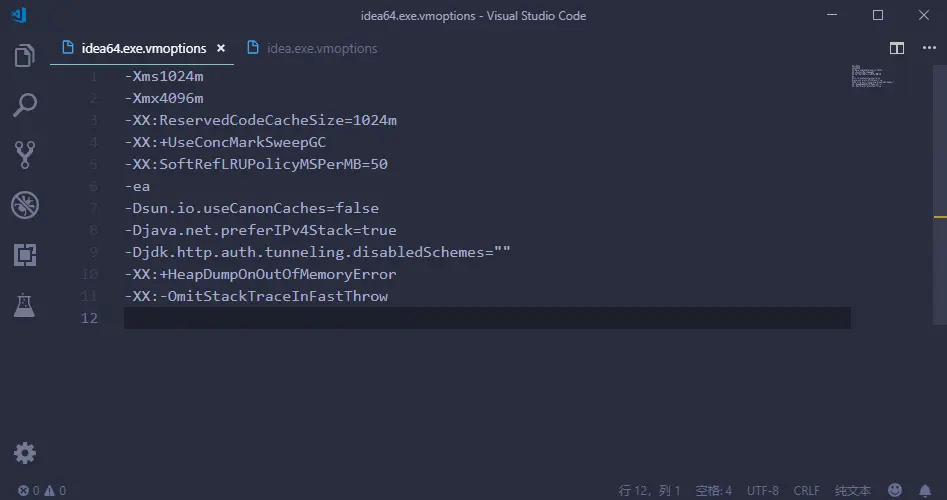Click the split editor icon
The image size is (947, 500).
coord(897,48)
